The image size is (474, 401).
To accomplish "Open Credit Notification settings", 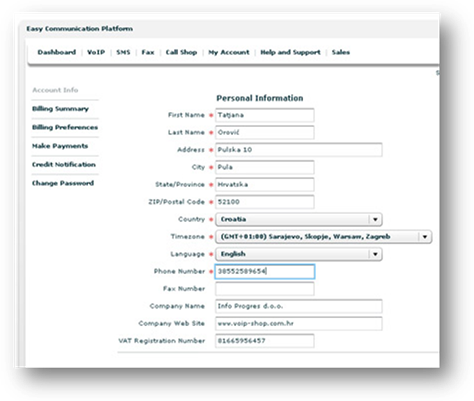I will tap(64, 165).
